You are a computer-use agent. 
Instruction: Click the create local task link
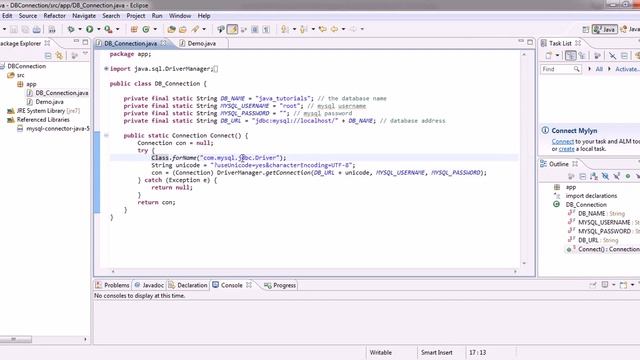(x=566, y=149)
